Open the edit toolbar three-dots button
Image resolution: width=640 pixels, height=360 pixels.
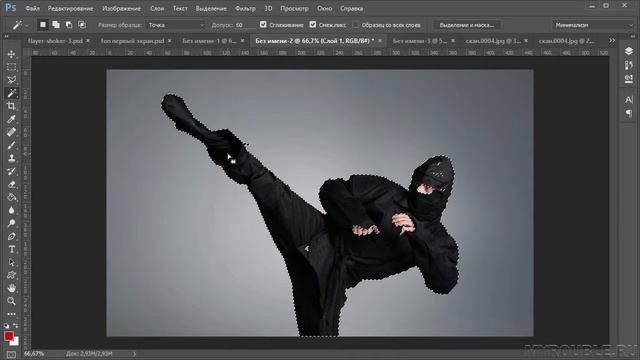click(11, 314)
